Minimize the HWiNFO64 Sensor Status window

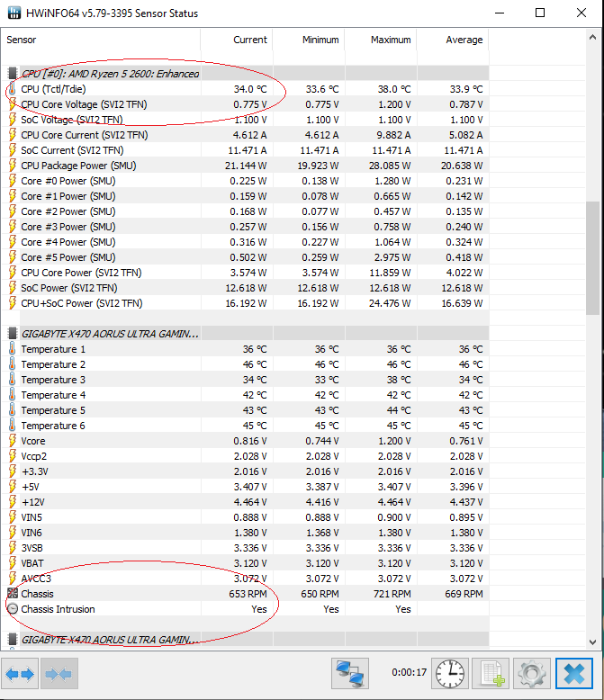click(x=500, y=13)
